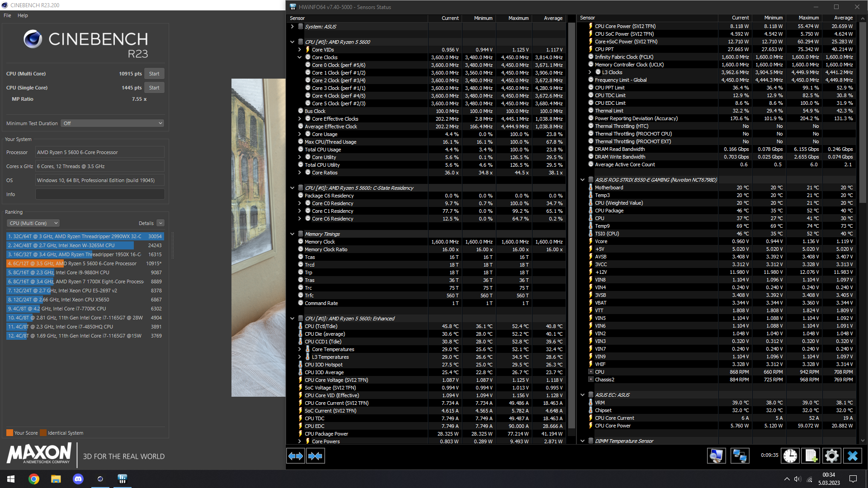Click the collapse columns arrows icon
The width and height of the screenshot is (868, 488).
click(315, 456)
